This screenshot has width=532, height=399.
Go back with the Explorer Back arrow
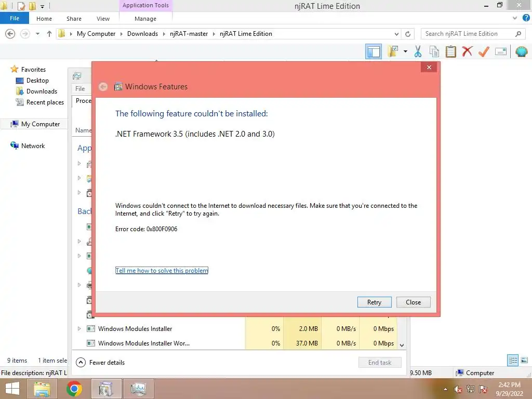(10, 34)
